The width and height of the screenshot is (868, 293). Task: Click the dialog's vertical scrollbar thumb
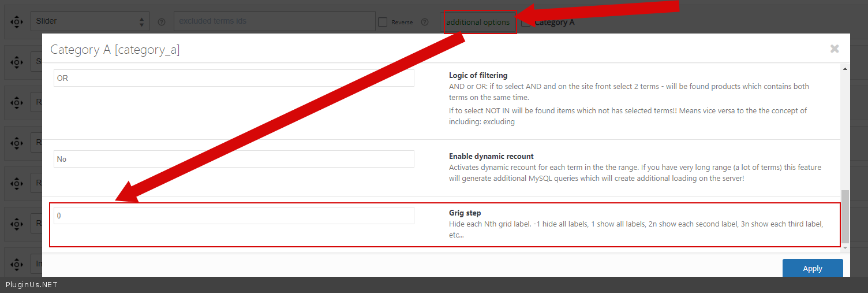845,217
